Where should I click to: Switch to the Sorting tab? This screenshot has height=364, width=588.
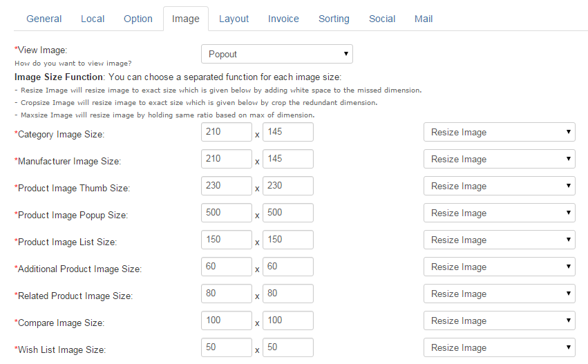(334, 19)
